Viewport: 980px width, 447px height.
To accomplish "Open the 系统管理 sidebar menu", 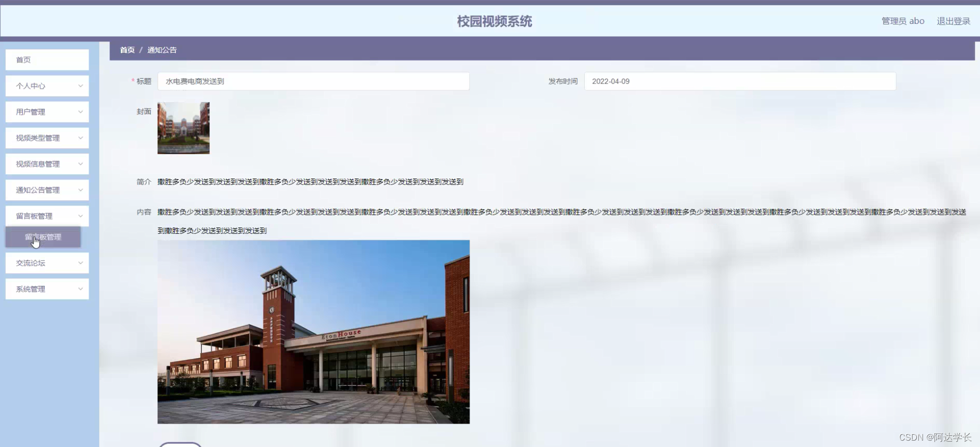I will pos(47,289).
